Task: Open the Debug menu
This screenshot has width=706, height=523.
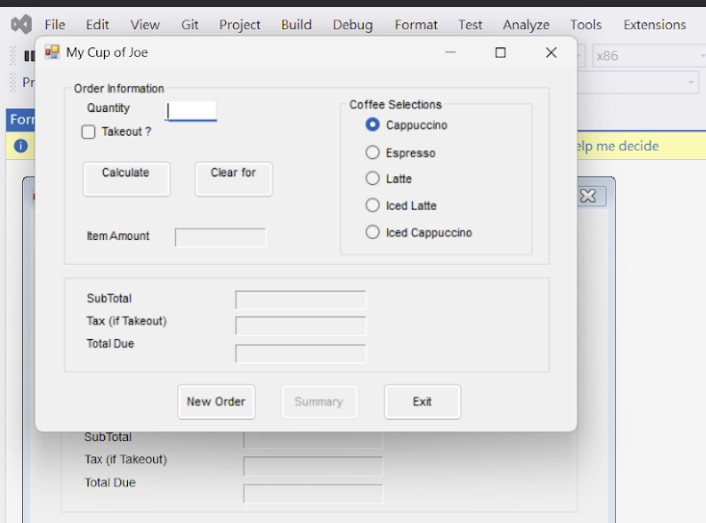Action: 352,25
